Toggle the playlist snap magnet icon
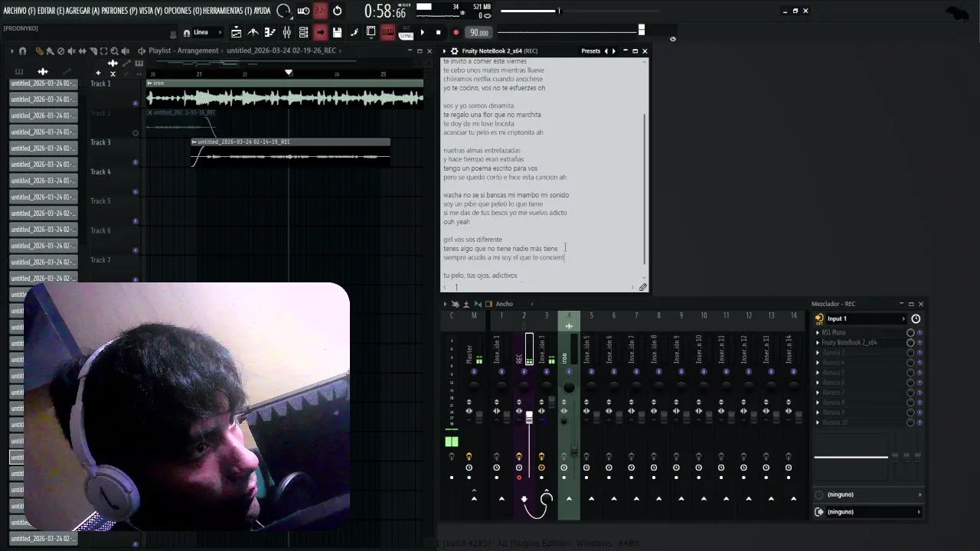Image resolution: width=980 pixels, height=551 pixels. point(22,51)
